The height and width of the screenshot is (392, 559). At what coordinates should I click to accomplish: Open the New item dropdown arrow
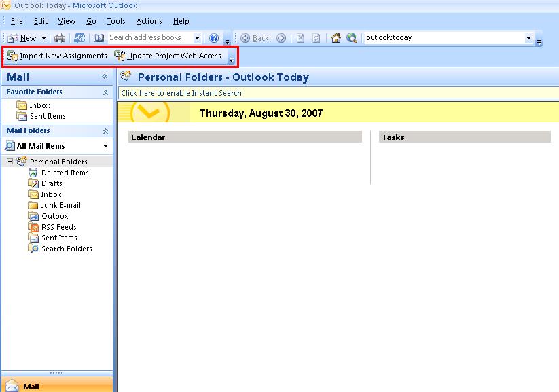(43, 38)
